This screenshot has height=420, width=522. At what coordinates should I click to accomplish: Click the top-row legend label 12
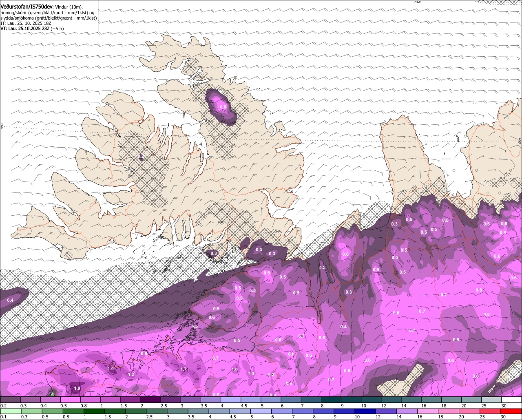(383, 406)
